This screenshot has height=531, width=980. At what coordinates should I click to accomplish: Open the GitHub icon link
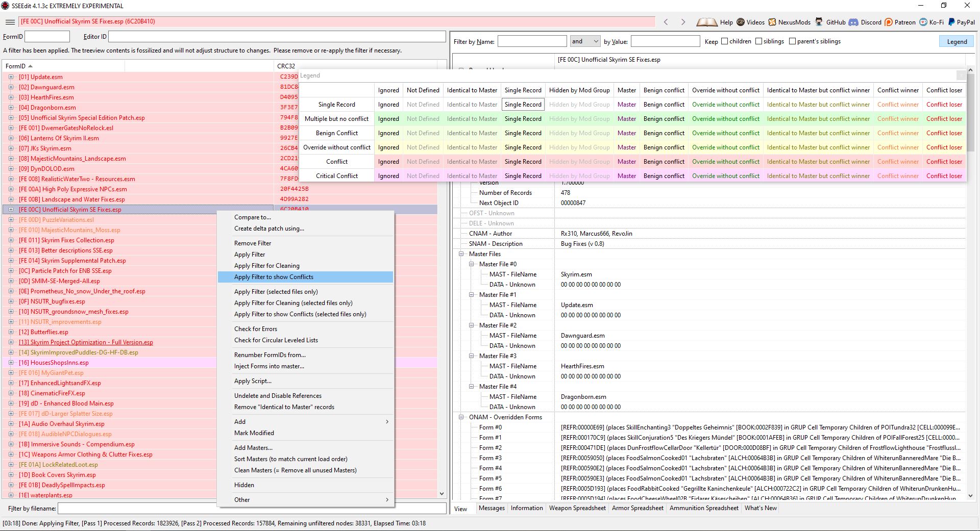coord(819,22)
